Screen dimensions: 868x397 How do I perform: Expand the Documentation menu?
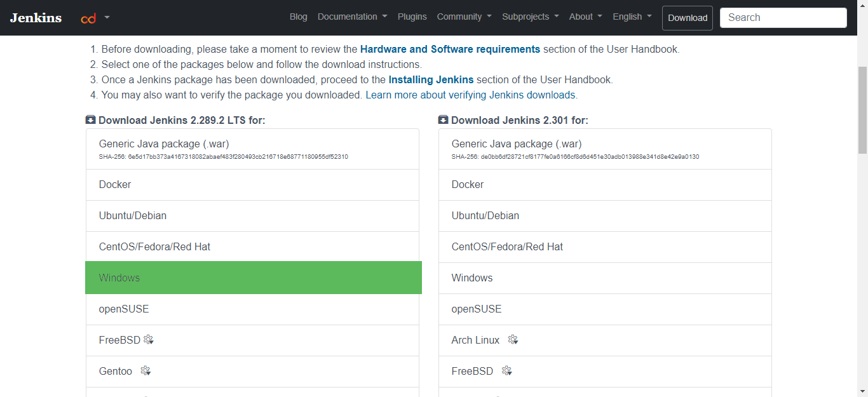pos(352,17)
